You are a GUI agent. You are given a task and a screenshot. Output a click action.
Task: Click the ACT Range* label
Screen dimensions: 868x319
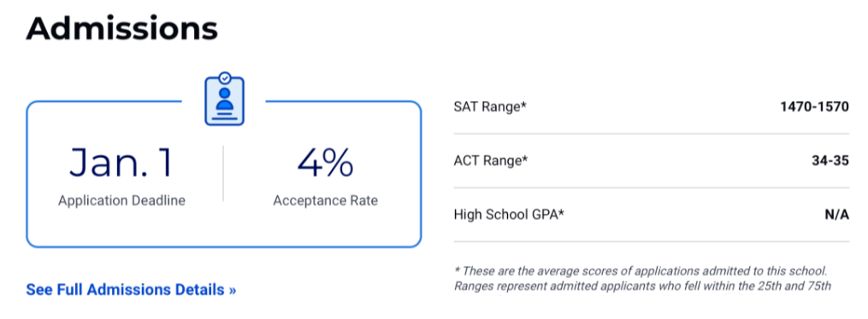pyautogui.click(x=491, y=161)
